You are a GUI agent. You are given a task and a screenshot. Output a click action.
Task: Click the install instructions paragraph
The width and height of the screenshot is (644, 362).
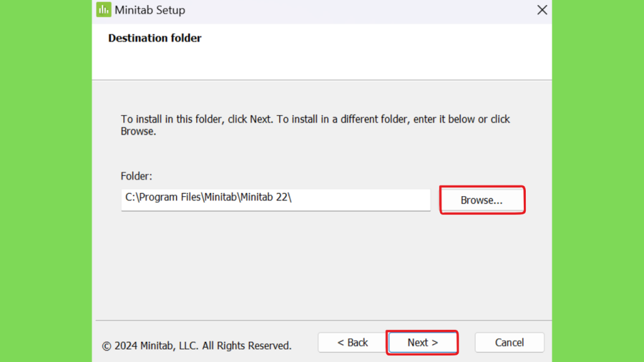pyautogui.click(x=315, y=125)
